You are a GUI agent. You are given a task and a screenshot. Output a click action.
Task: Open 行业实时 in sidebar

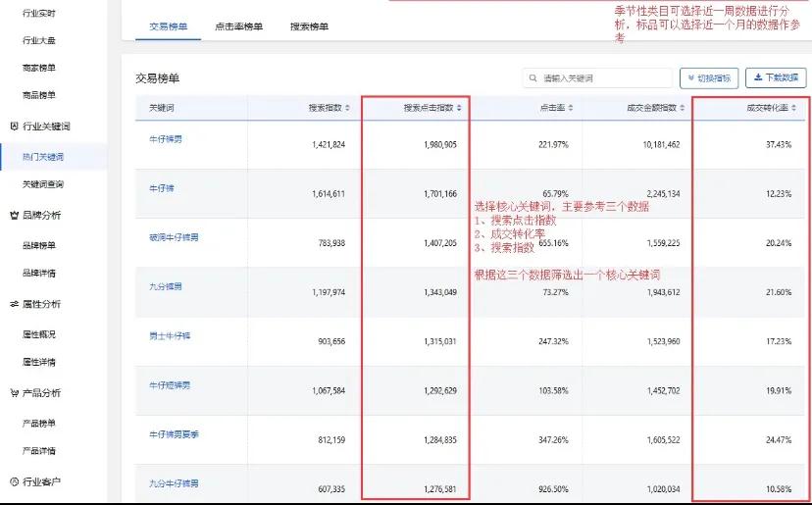click(39, 13)
